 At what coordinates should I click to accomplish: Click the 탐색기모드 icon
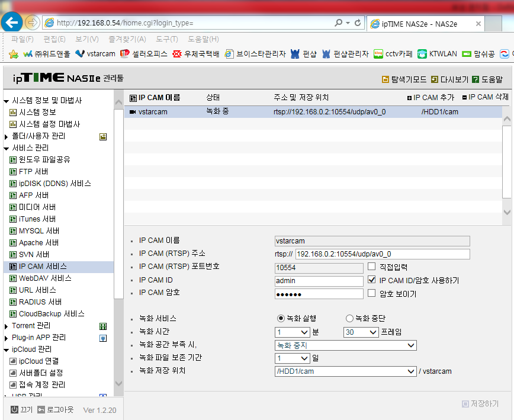coord(386,79)
